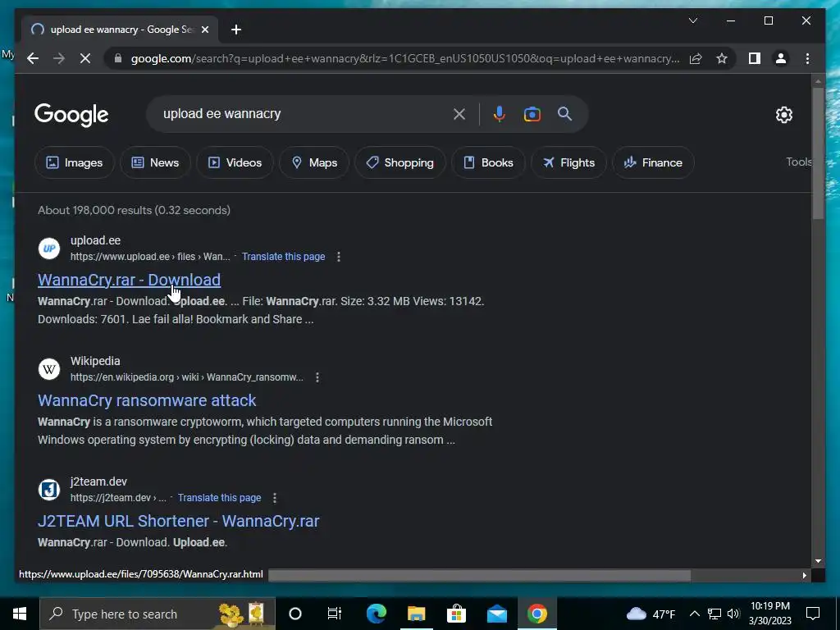
Task: Open a new browser tab
Action: coord(236,30)
